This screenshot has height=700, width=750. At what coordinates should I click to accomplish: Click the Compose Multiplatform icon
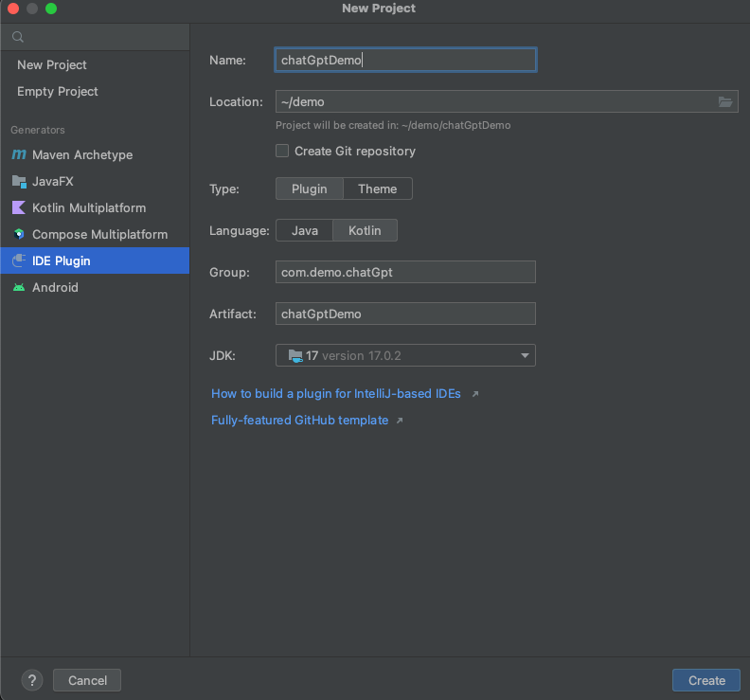tap(19, 234)
